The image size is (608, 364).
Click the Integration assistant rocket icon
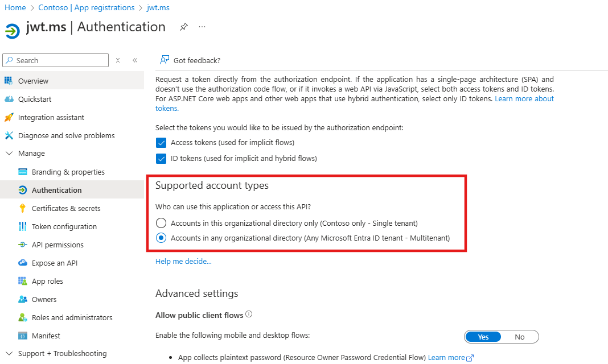click(9, 117)
